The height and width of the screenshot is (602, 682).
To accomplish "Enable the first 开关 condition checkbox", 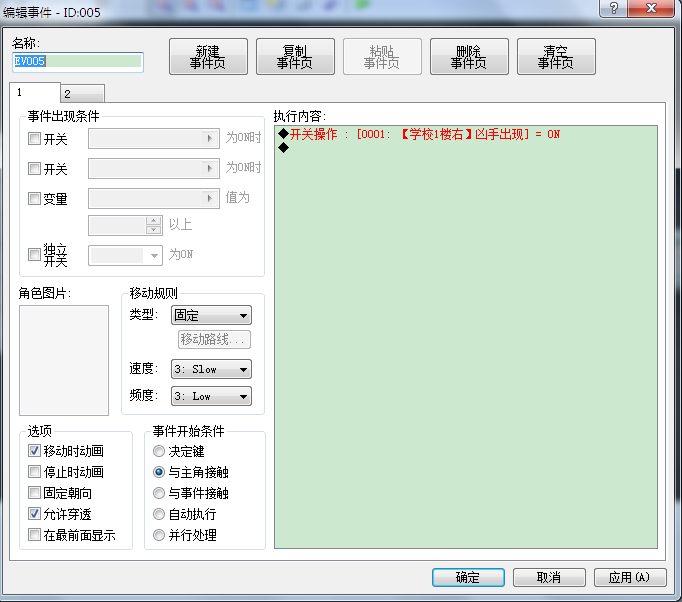I will point(34,139).
